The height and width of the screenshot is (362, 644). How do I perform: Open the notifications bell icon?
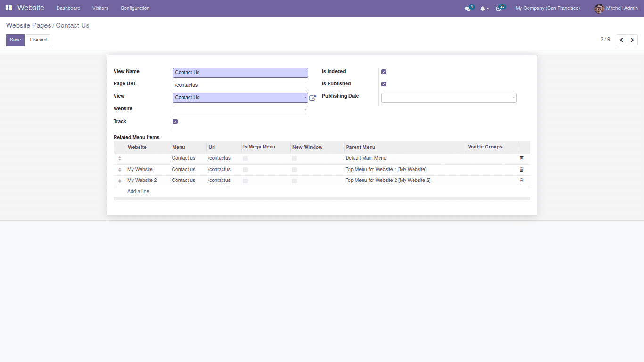point(482,8)
